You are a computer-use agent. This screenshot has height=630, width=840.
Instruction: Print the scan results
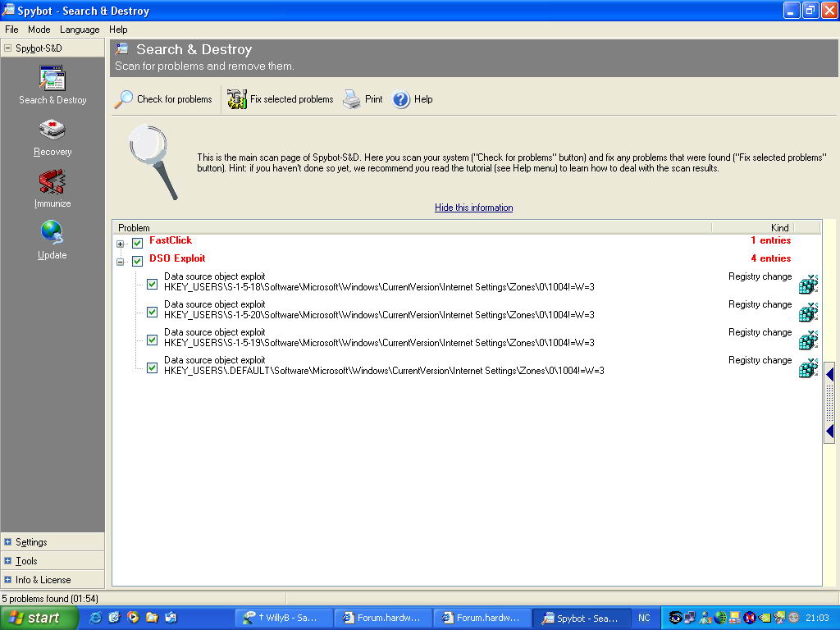363,99
